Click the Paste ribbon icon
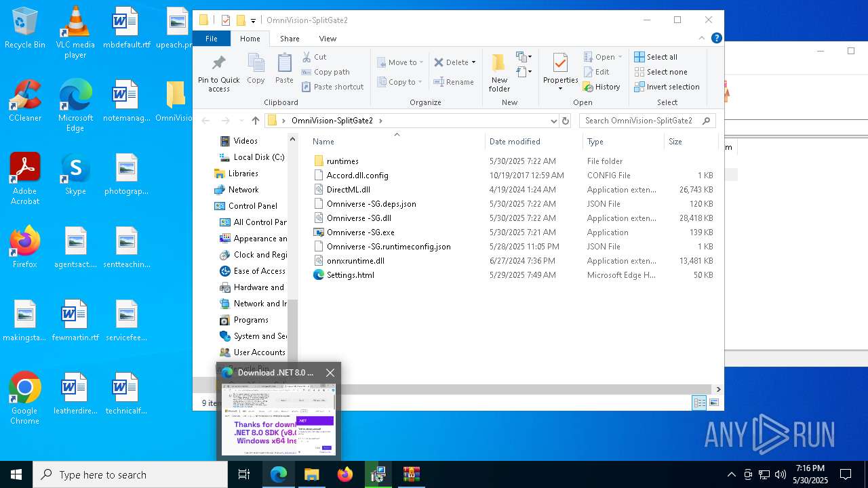The height and width of the screenshot is (488, 868). click(x=284, y=69)
